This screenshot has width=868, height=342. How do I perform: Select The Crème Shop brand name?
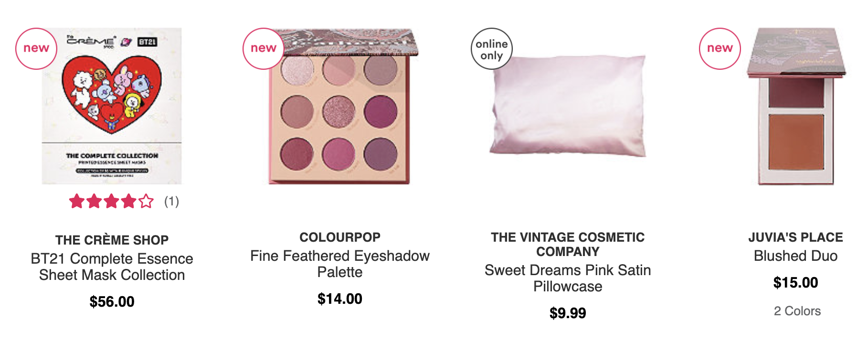[112, 240]
